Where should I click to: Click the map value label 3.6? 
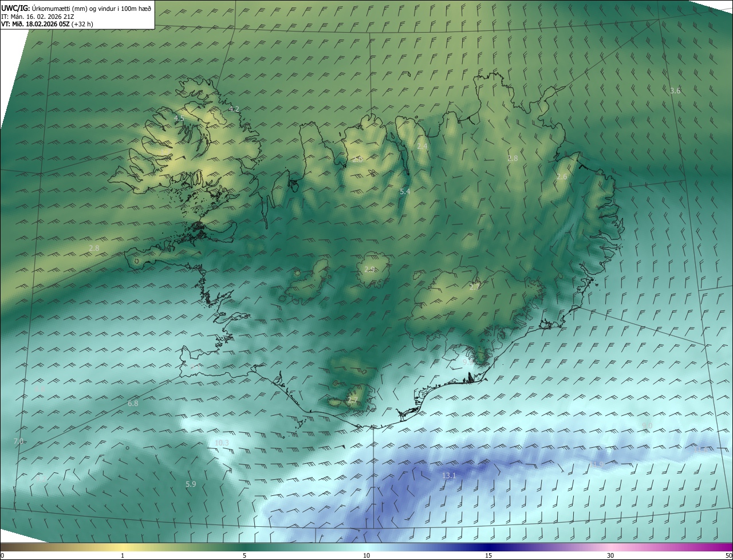coord(675,90)
